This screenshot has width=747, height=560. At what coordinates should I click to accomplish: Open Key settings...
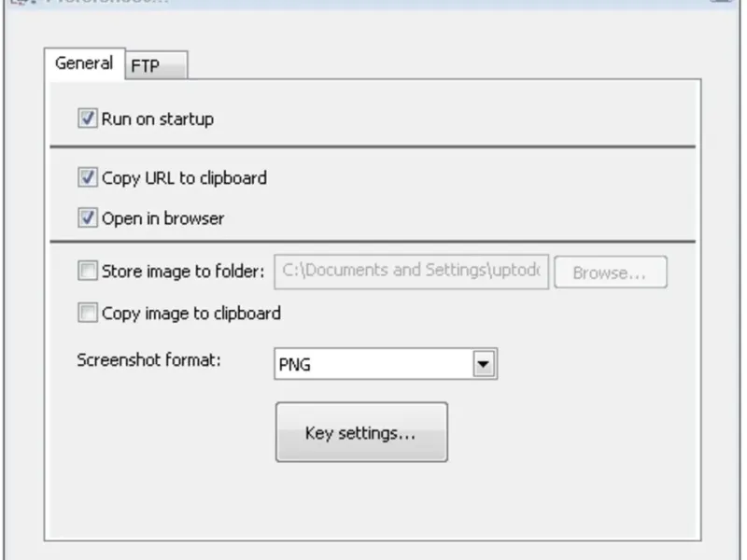361,432
